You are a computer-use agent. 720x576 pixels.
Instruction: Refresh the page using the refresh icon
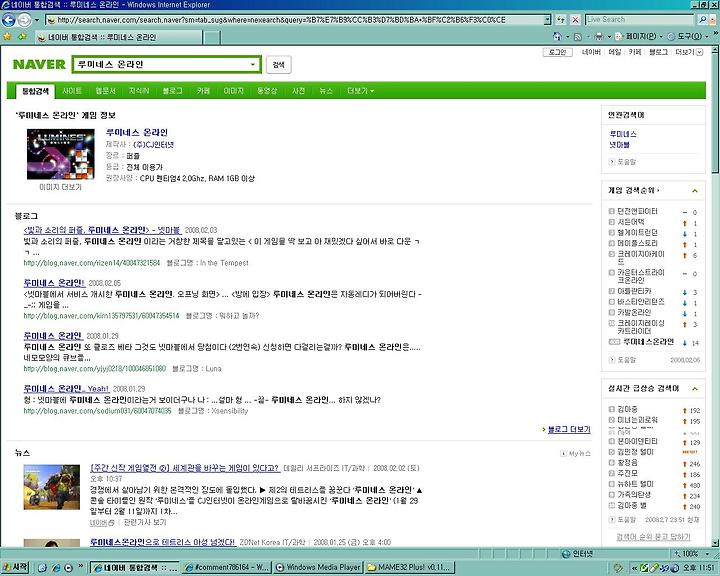click(561, 20)
